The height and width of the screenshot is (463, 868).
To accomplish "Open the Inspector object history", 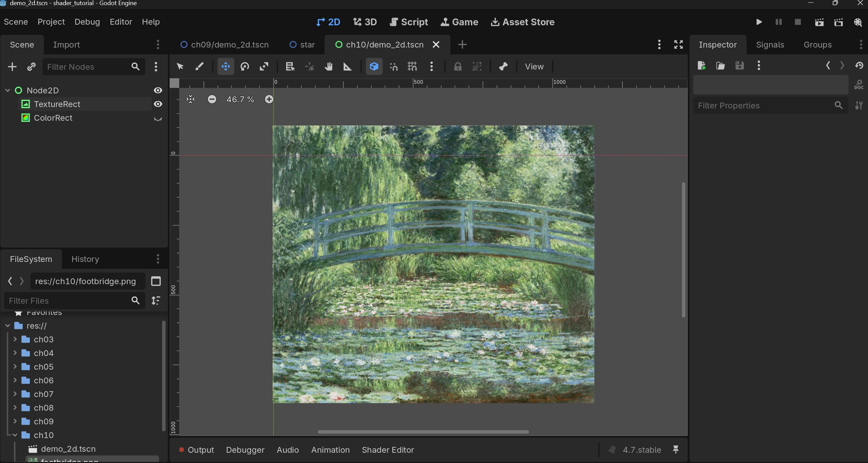I will pyautogui.click(x=859, y=65).
